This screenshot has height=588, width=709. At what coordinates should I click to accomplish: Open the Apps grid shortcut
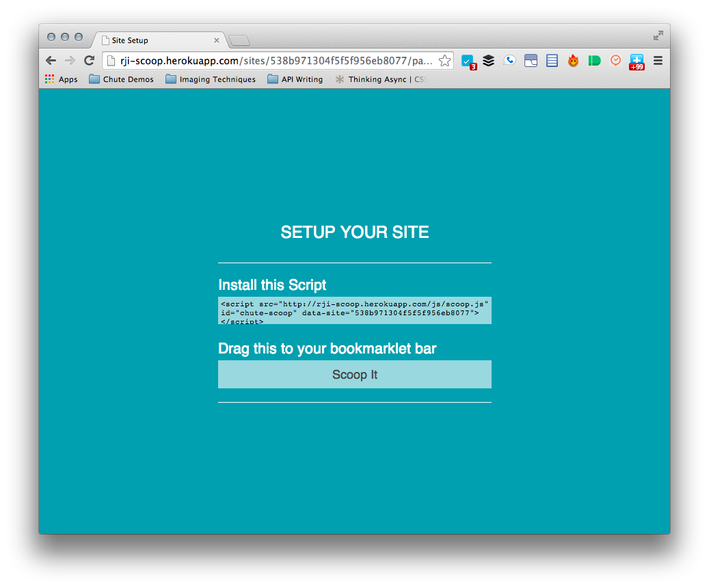pos(62,79)
